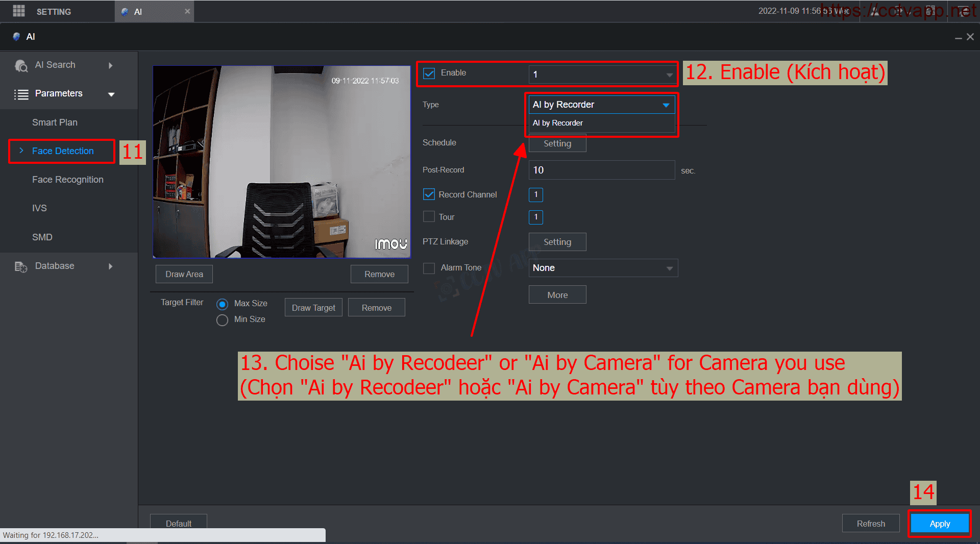
Task: Toggle the Record Channel checkbox
Action: click(429, 194)
